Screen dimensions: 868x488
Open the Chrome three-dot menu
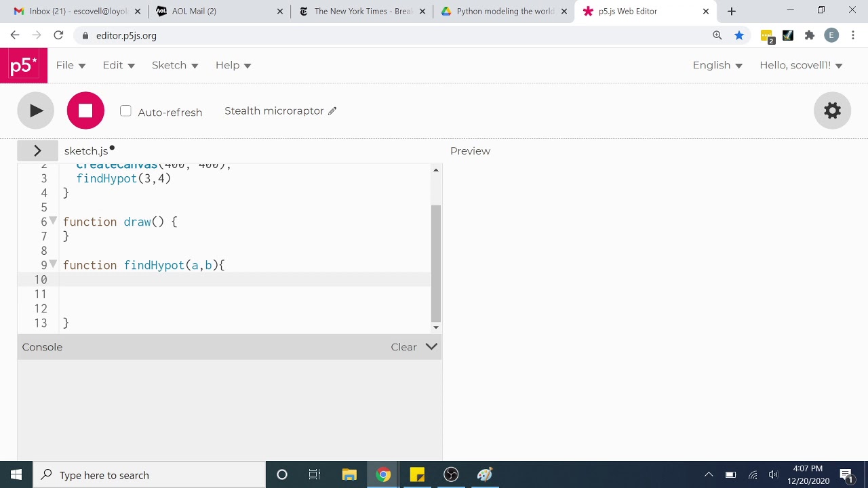point(853,35)
